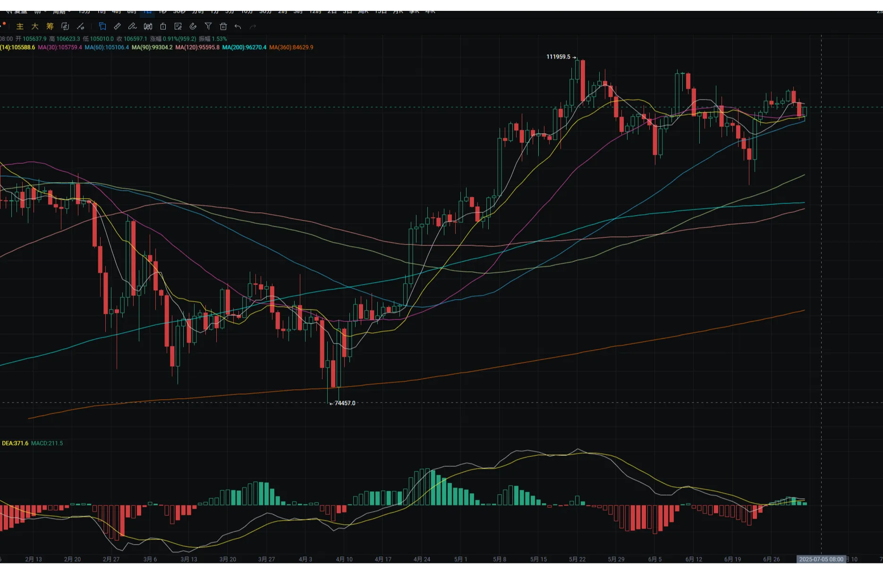This screenshot has width=883, height=588.
Task: Click the 低 105010.0 low price value
Action: (x=98, y=39)
